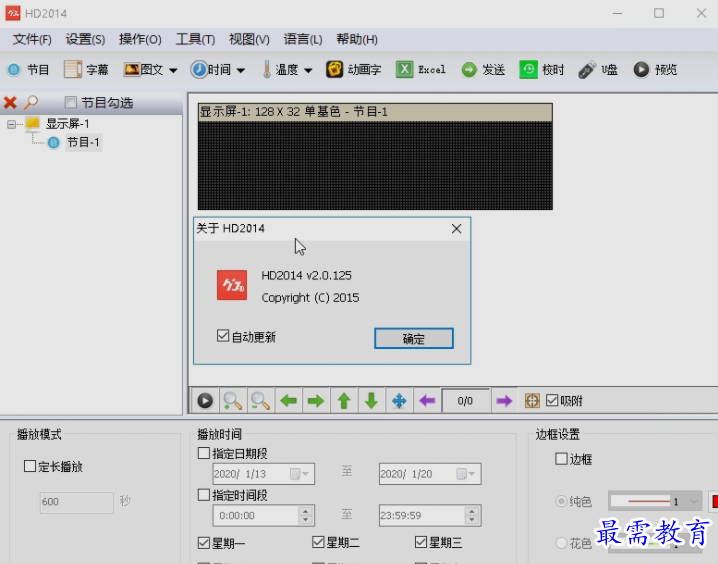Enable 定长播放 fixed-length play

pos(30,466)
